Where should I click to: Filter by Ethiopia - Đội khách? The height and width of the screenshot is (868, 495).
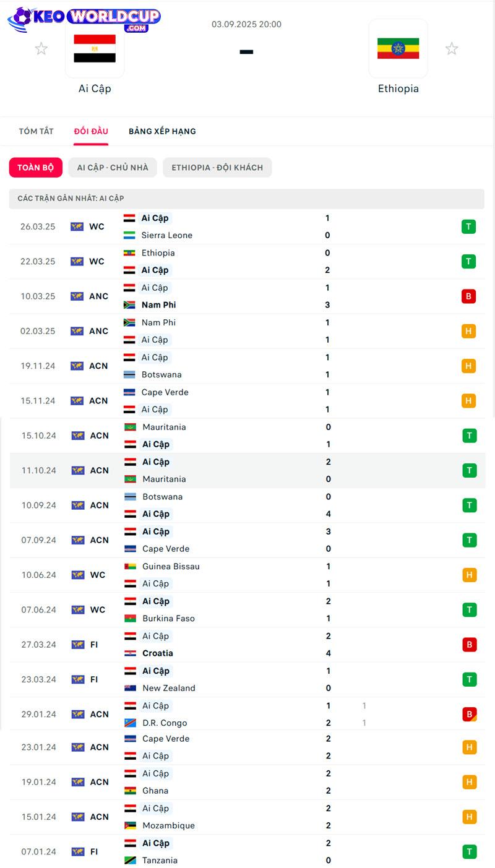(217, 168)
